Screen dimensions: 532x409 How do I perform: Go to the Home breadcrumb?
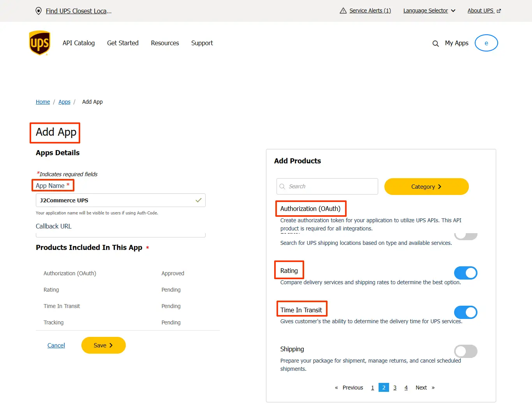point(43,102)
